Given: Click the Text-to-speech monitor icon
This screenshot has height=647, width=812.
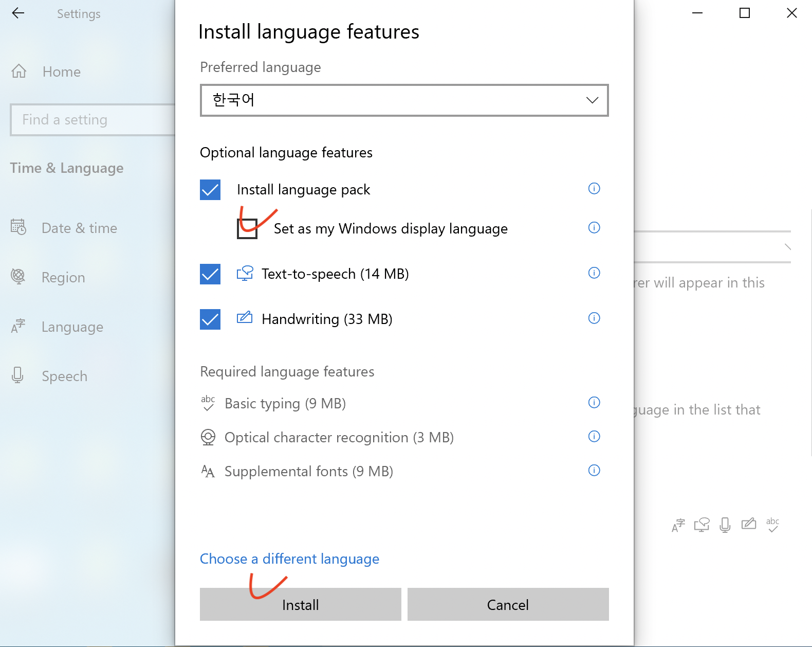Looking at the screenshot, I should 245,273.
